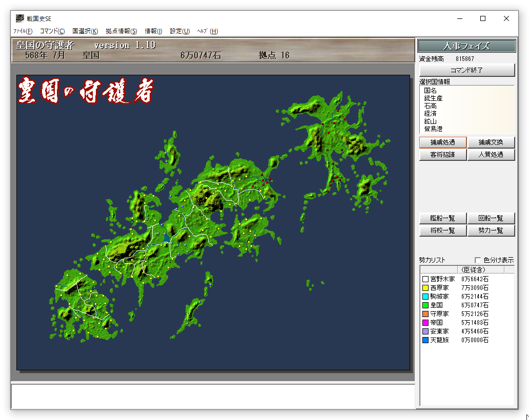Show the 勢力一覧 list
Screen dimensions: 529x420
point(491,230)
